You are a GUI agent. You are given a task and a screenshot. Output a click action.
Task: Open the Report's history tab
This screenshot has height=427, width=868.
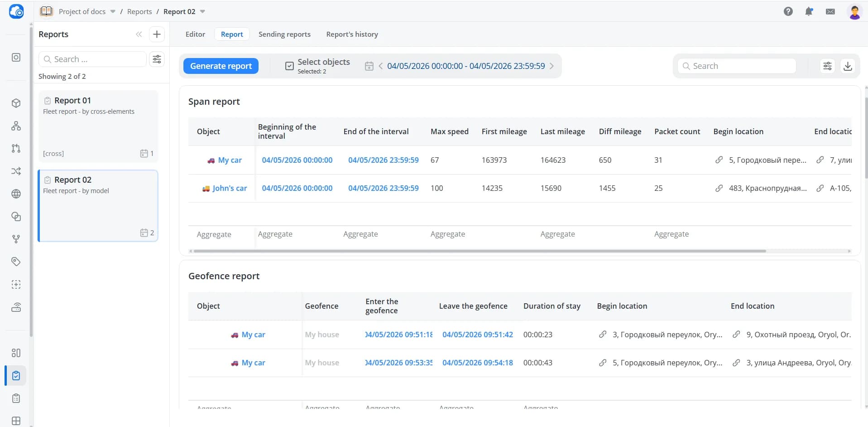point(352,34)
